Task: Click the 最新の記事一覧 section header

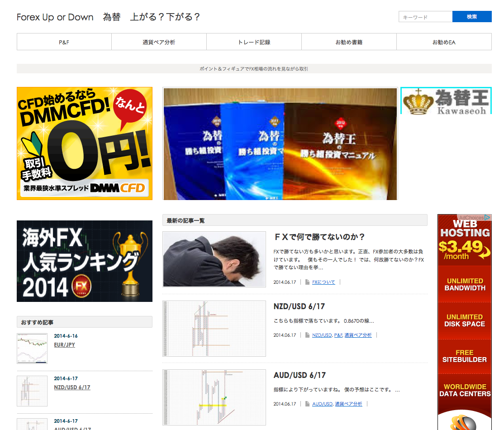Action: (x=295, y=220)
